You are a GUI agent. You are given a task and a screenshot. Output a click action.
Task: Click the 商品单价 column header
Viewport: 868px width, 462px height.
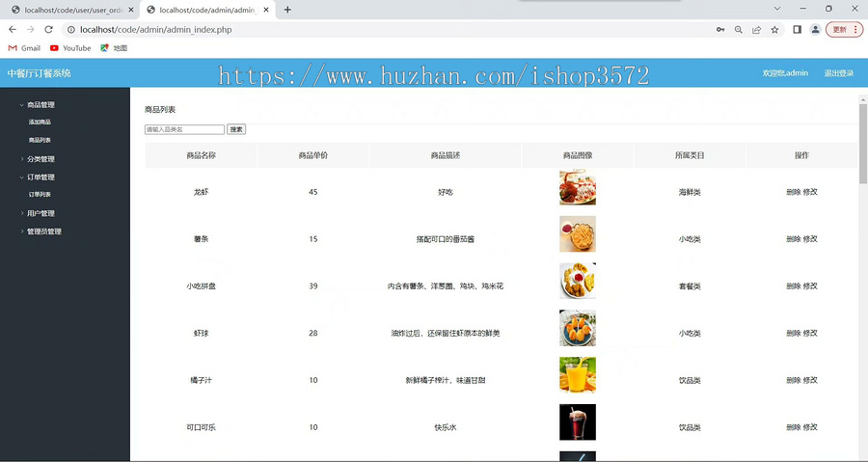(x=313, y=155)
